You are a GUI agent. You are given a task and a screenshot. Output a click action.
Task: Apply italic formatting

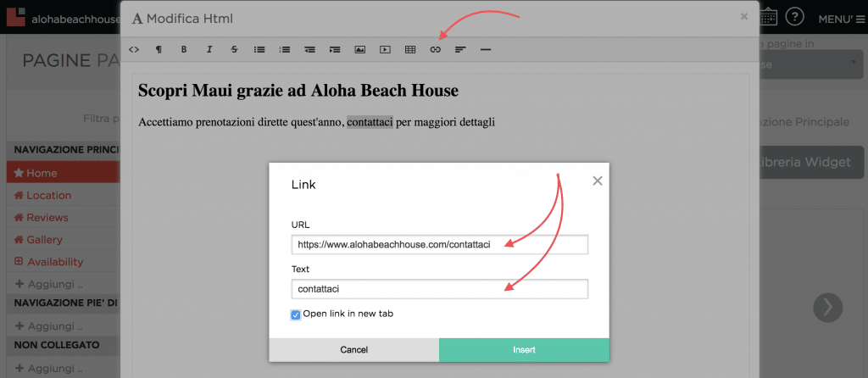[209, 50]
